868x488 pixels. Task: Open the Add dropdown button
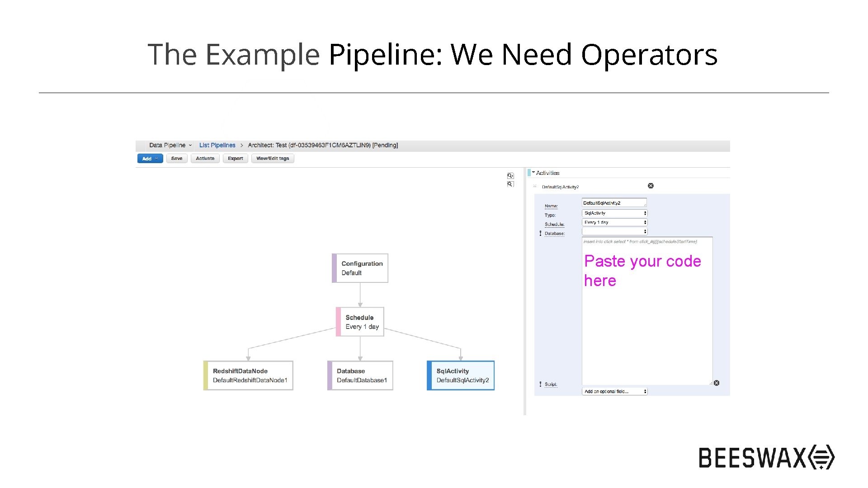[150, 159]
